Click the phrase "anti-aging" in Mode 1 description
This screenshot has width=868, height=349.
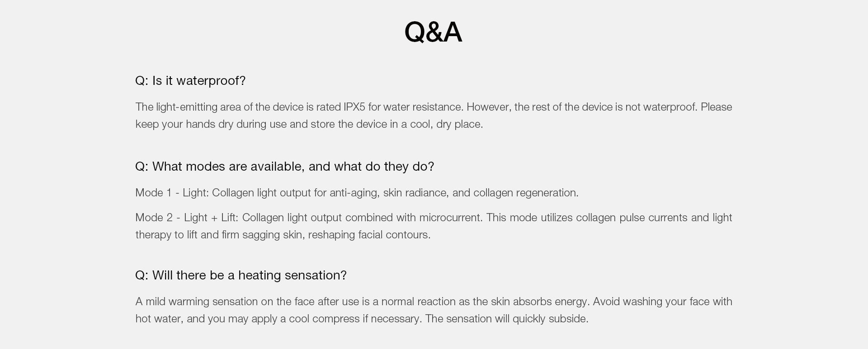tap(353, 193)
